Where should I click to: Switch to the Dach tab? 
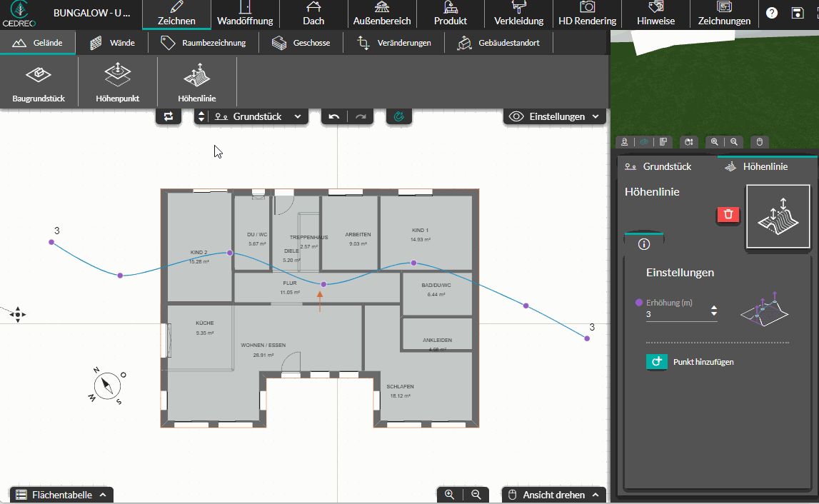(313, 14)
